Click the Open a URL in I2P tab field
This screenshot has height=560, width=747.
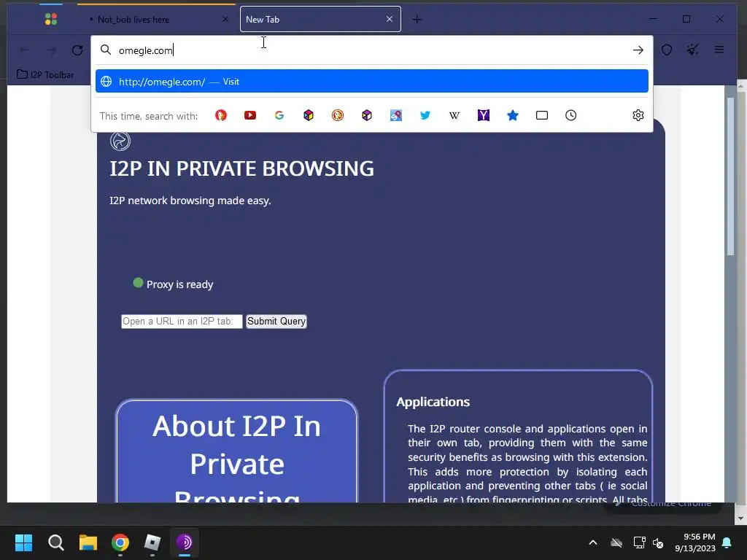(x=182, y=322)
